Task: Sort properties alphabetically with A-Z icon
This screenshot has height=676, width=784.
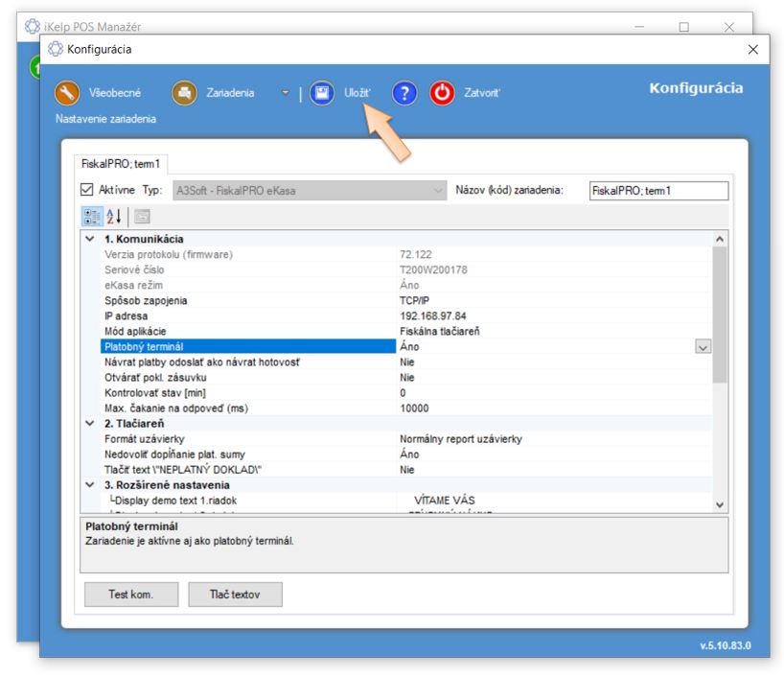Action: point(112,217)
